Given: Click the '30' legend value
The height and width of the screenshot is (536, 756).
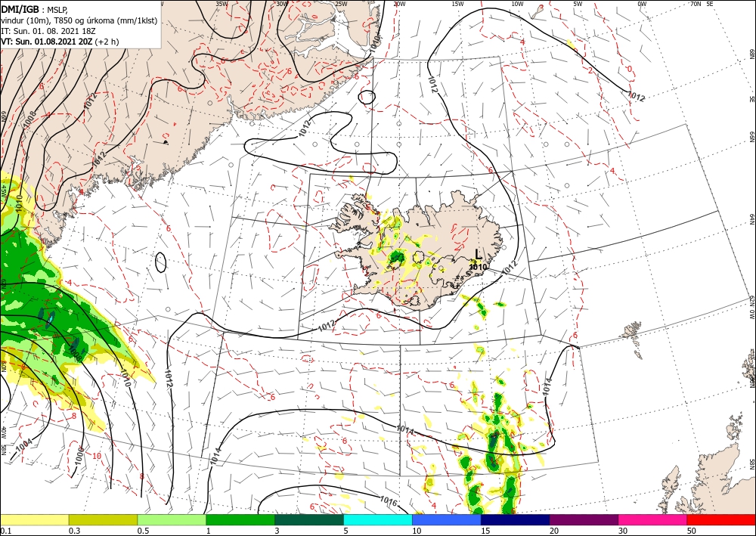Looking at the screenshot, I should click(x=623, y=531).
